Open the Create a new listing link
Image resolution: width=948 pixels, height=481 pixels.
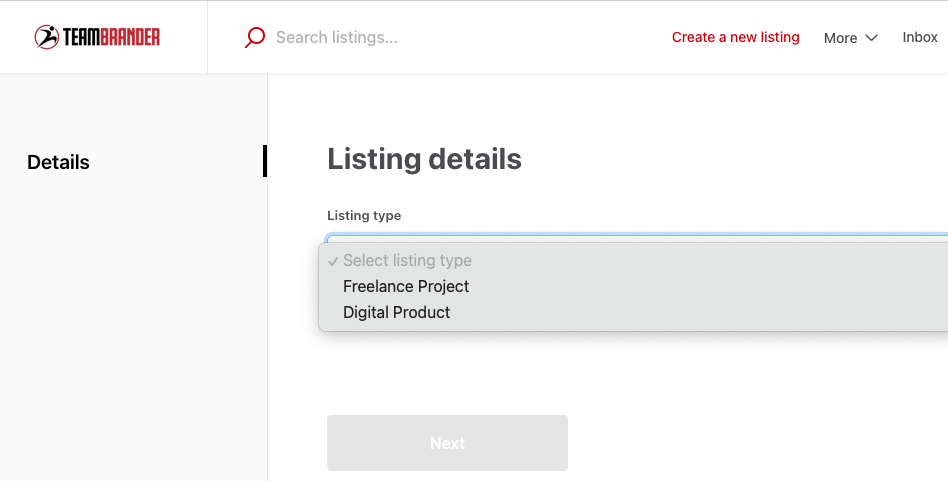tap(735, 37)
